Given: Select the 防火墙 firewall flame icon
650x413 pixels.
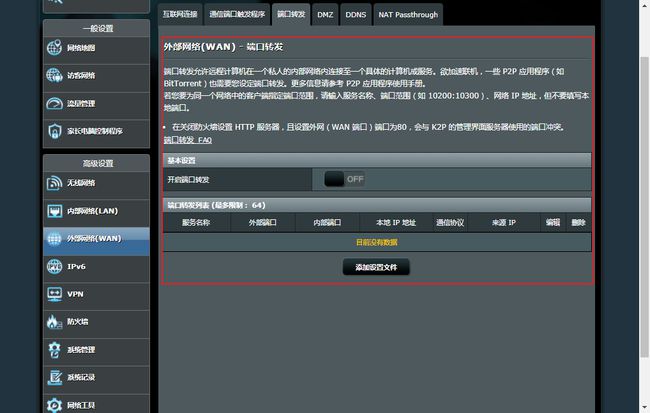Looking at the screenshot, I should coord(54,322).
